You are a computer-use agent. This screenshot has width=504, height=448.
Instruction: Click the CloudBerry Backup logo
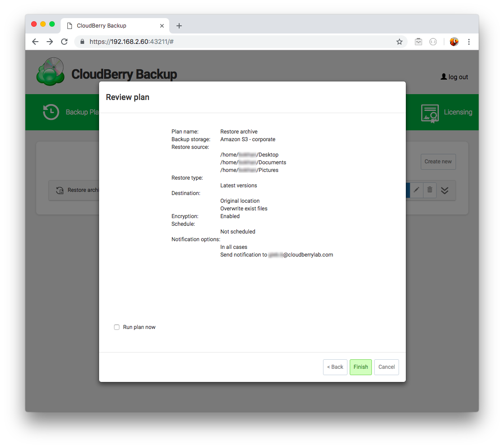[x=51, y=71]
